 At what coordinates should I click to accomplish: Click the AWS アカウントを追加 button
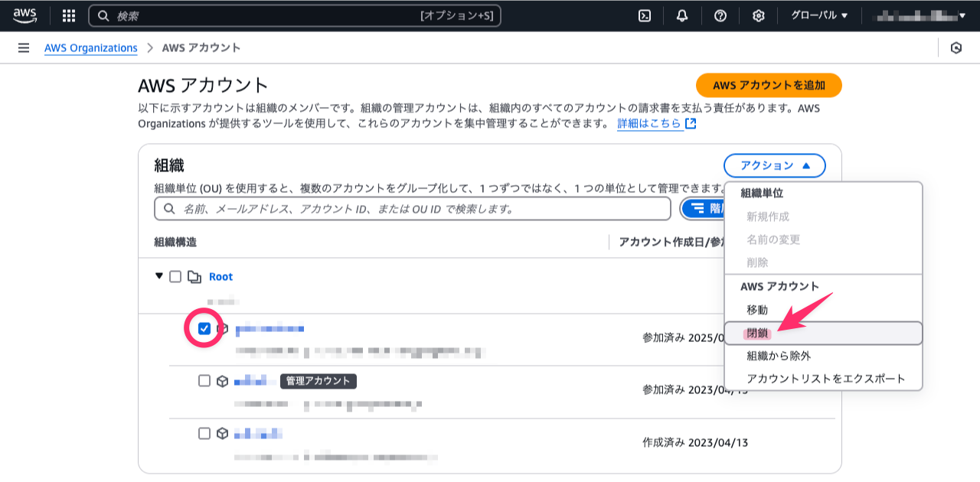coord(769,86)
